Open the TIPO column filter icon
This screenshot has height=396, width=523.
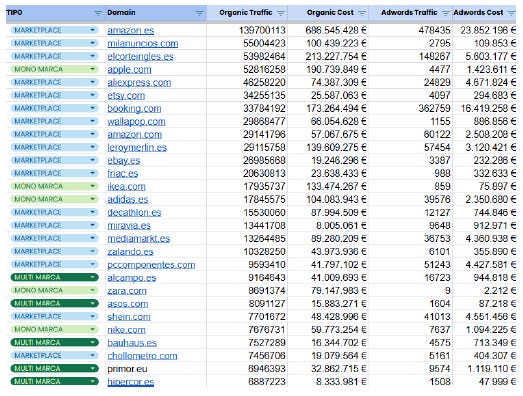[x=98, y=13]
